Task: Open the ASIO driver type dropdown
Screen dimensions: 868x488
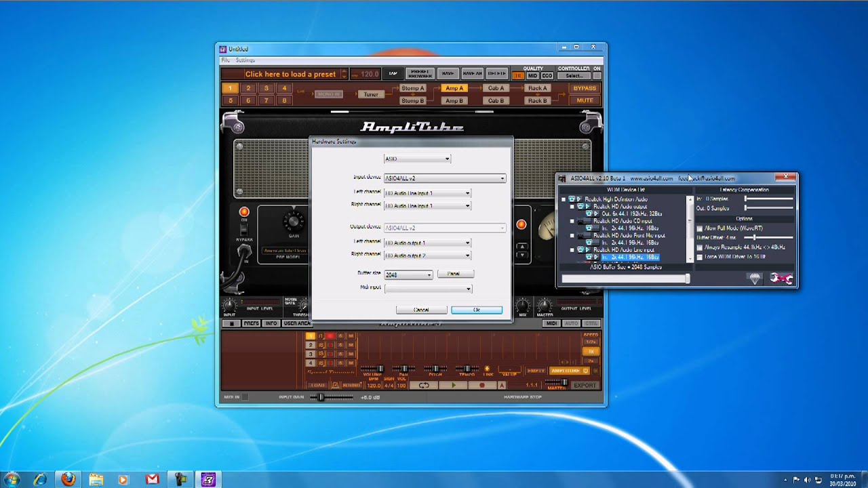Action: [417, 159]
